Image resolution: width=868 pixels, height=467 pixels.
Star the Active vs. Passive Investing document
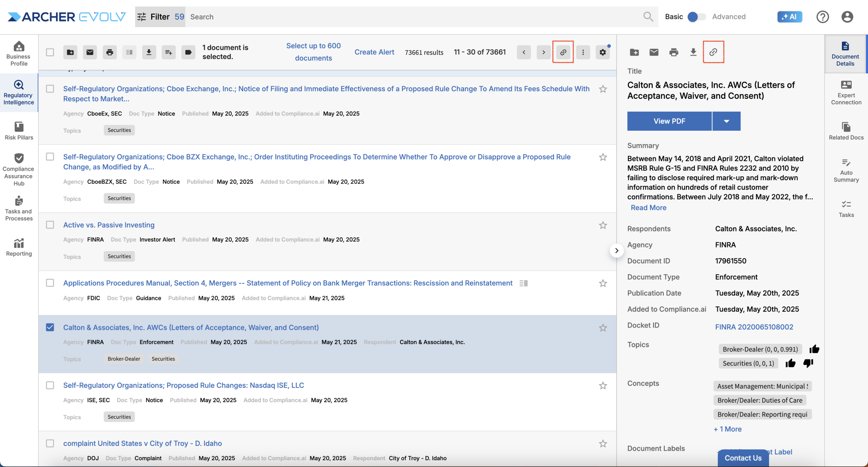click(x=603, y=225)
